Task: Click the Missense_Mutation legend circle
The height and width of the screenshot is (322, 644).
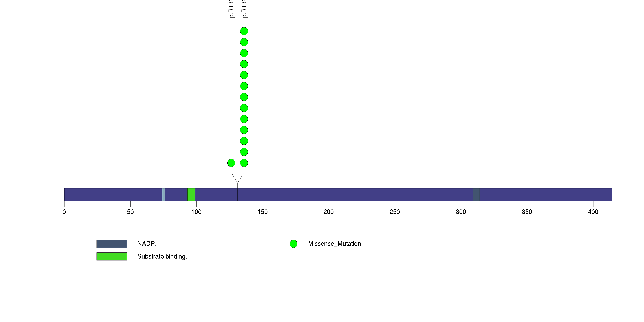Action: [x=294, y=244]
